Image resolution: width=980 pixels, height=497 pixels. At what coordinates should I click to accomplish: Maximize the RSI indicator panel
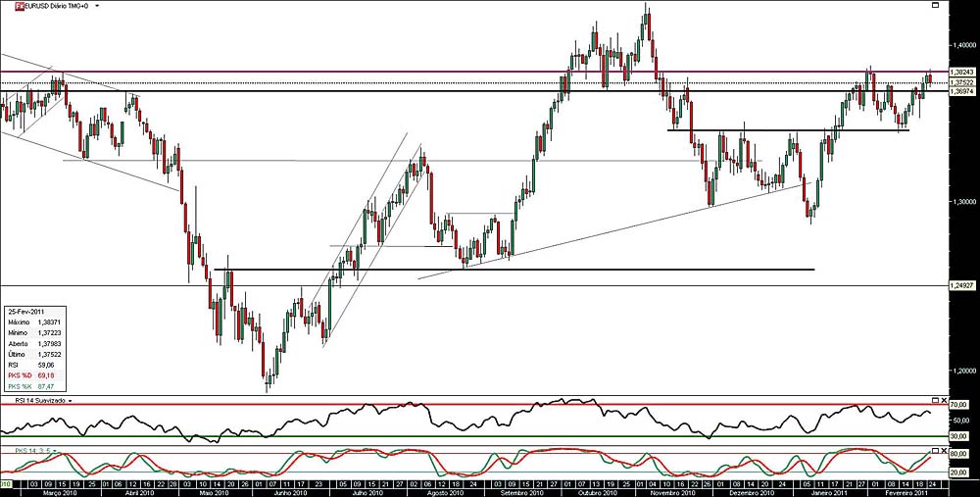(x=935, y=400)
